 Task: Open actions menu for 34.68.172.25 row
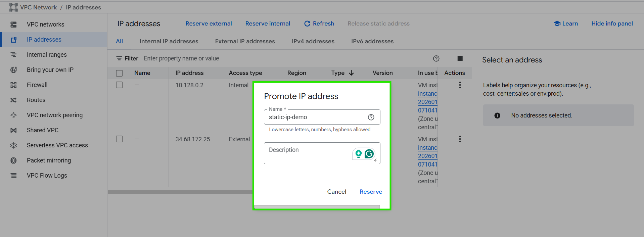pyautogui.click(x=460, y=139)
